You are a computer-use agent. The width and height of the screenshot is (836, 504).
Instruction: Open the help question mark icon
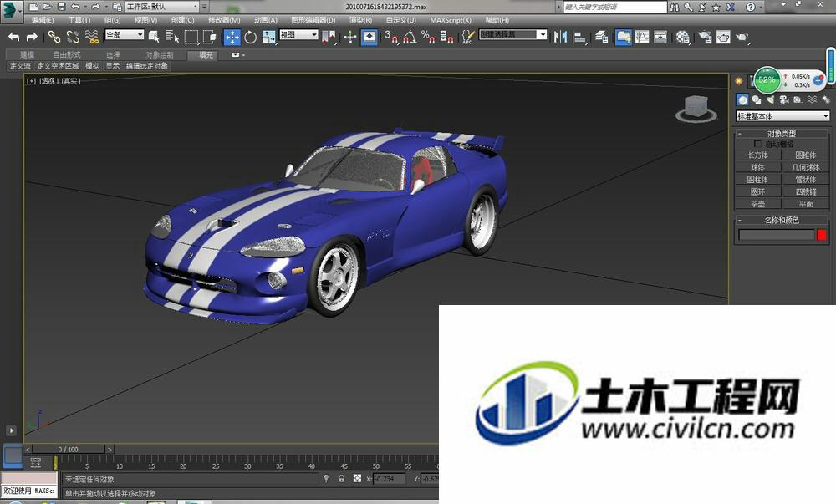click(x=751, y=7)
